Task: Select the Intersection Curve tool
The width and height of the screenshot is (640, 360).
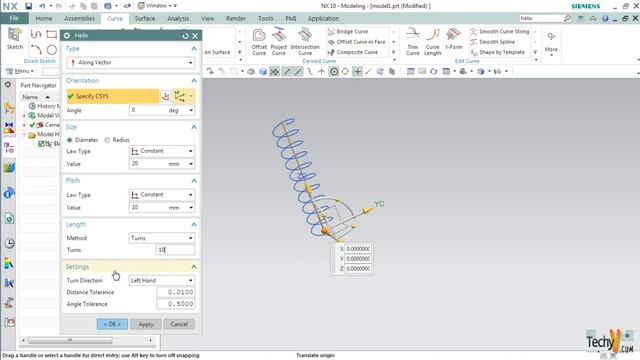Action: (305, 42)
